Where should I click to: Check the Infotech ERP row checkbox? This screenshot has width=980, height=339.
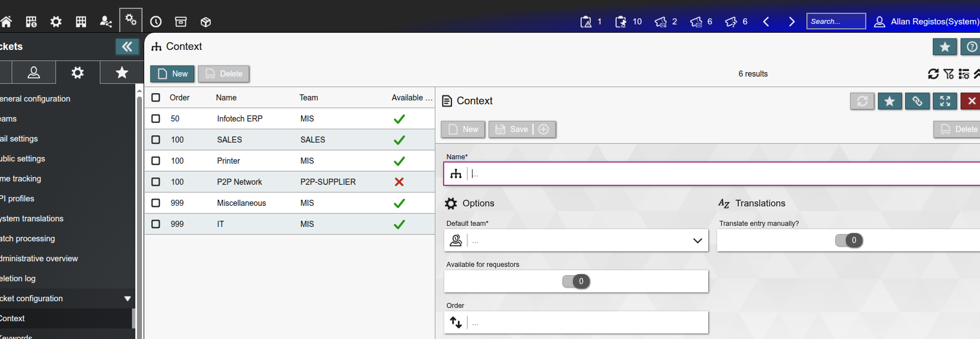point(156,119)
